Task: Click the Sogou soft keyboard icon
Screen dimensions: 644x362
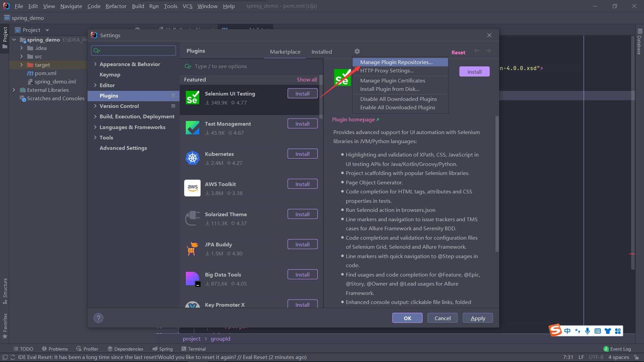Action: click(597, 331)
